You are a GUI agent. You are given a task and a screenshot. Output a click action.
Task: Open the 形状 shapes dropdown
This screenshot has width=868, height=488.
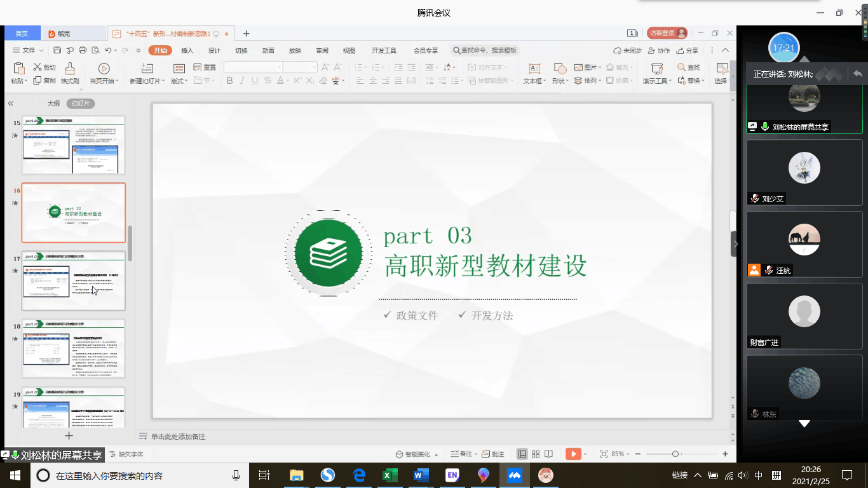[560, 81]
